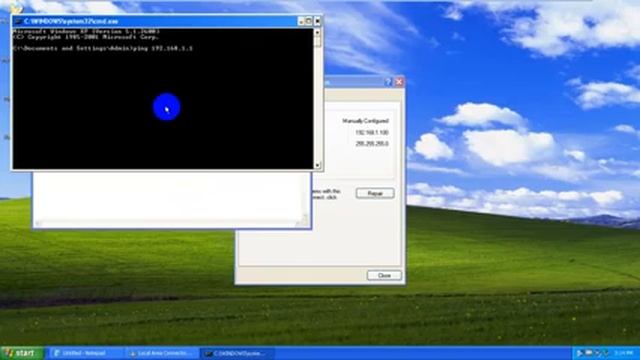Switch to Local Area Connection taskbar button

coord(162,353)
